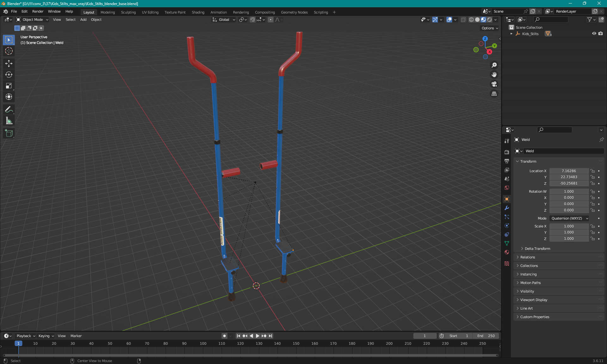Open the Texture properties checker tab
The width and height of the screenshot is (607, 364).
click(507, 264)
